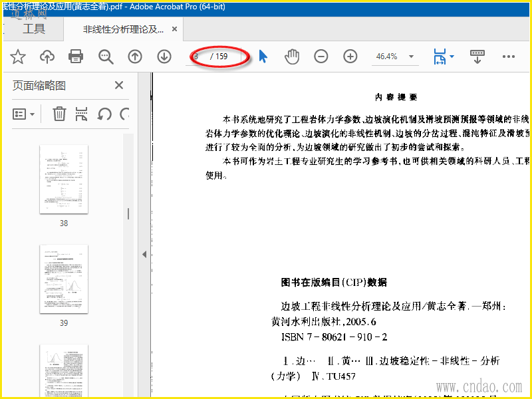Click the page label 38
Screen dimensions: 532x399
(64, 223)
